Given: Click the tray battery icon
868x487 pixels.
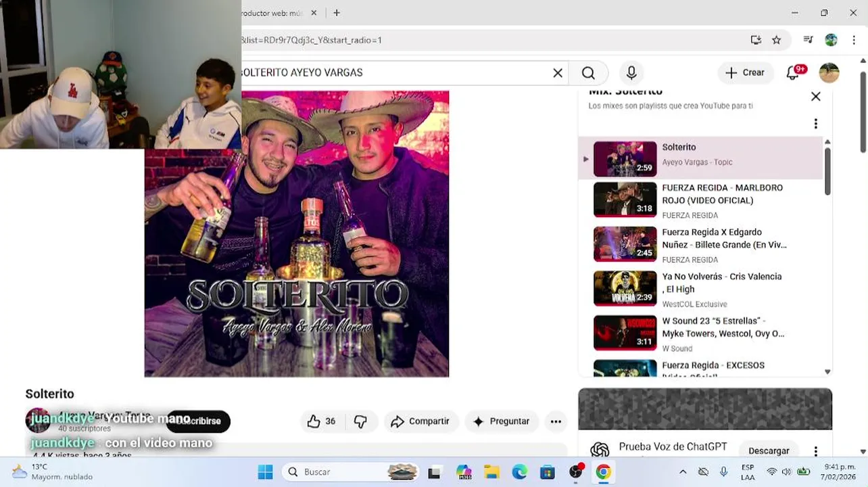Looking at the screenshot, I should click(804, 472).
